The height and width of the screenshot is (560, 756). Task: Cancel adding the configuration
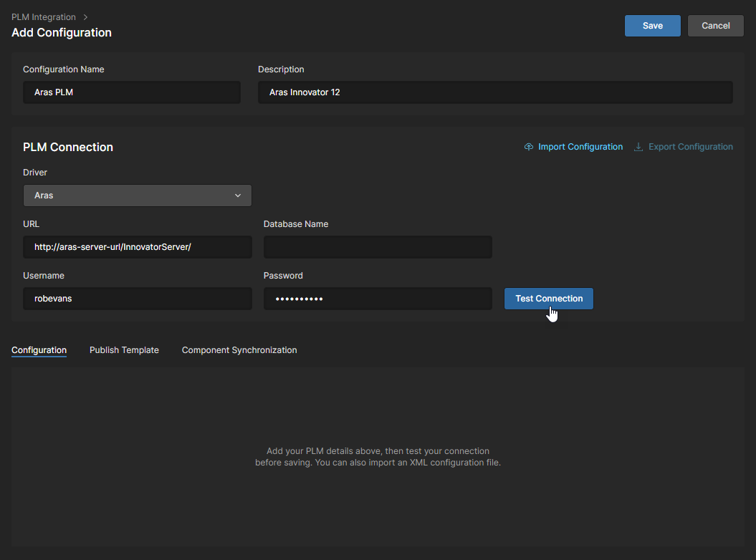[x=715, y=26]
